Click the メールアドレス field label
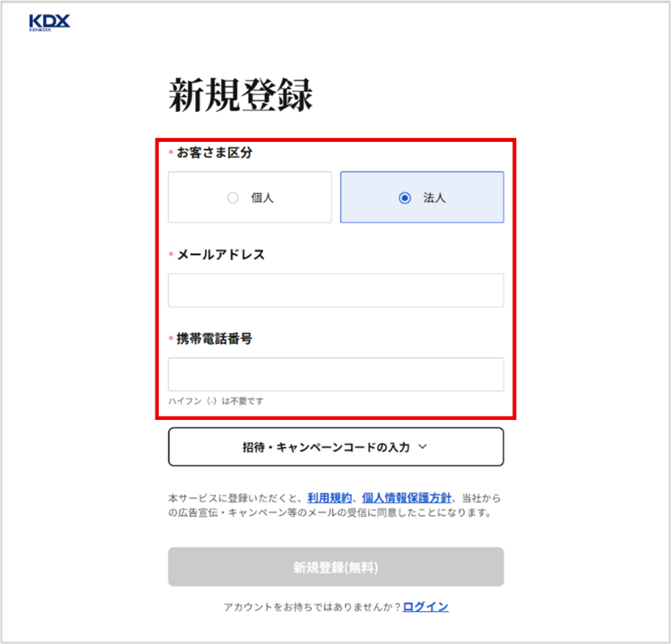This screenshot has width=671, height=644. pyautogui.click(x=221, y=255)
